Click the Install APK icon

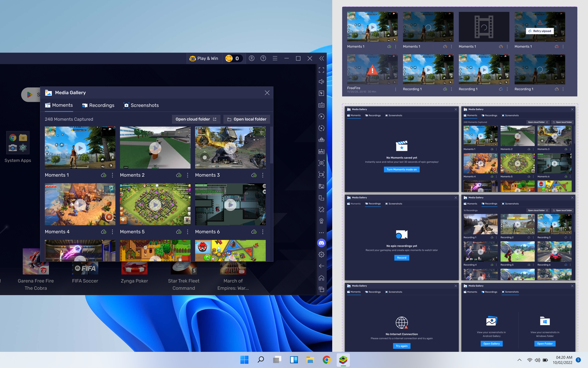321,151
